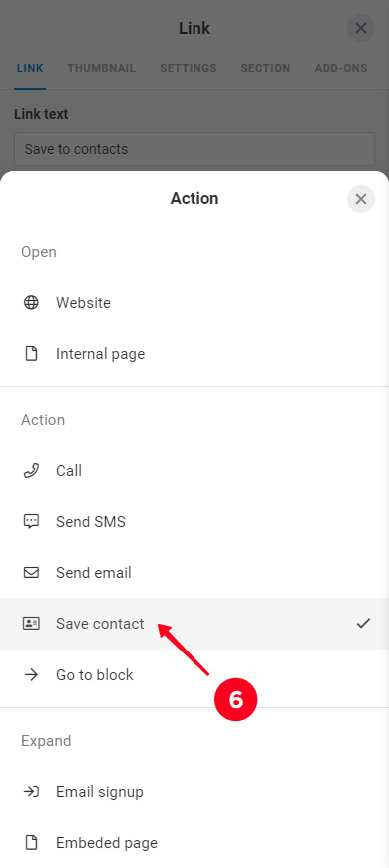Image resolution: width=389 pixels, height=868 pixels.
Task: Open the Section tab
Action: tap(265, 68)
